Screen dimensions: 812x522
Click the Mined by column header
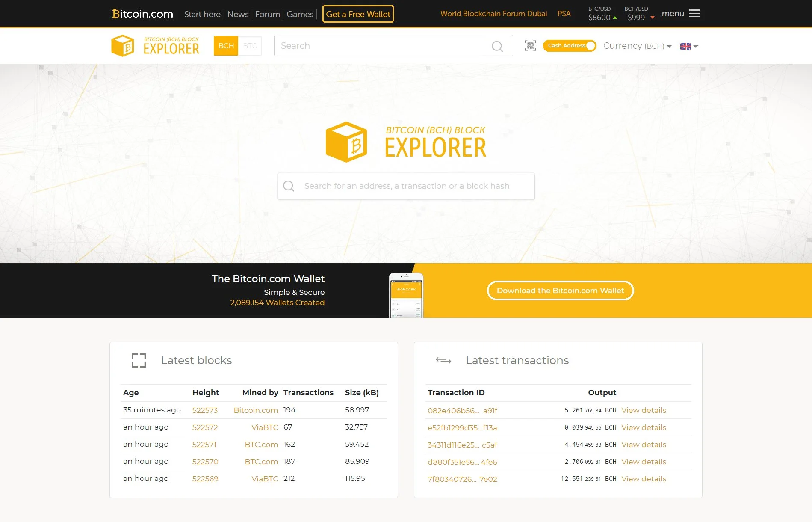260,392
